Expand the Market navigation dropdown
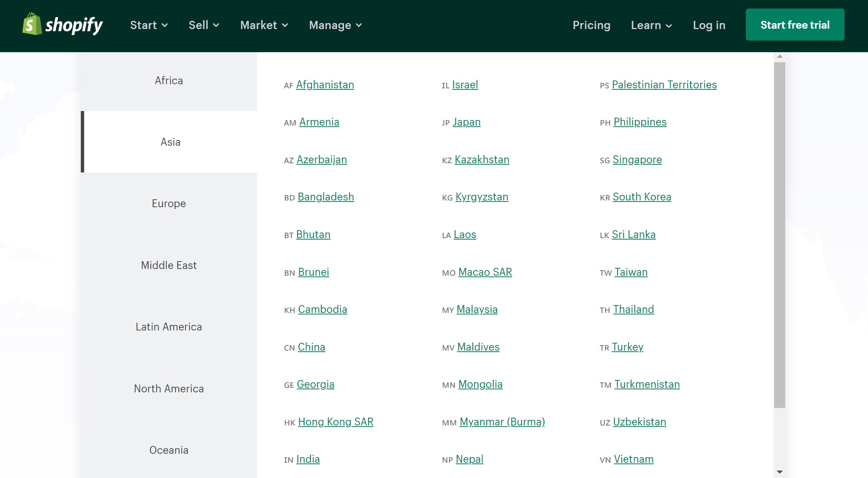 (264, 25)
